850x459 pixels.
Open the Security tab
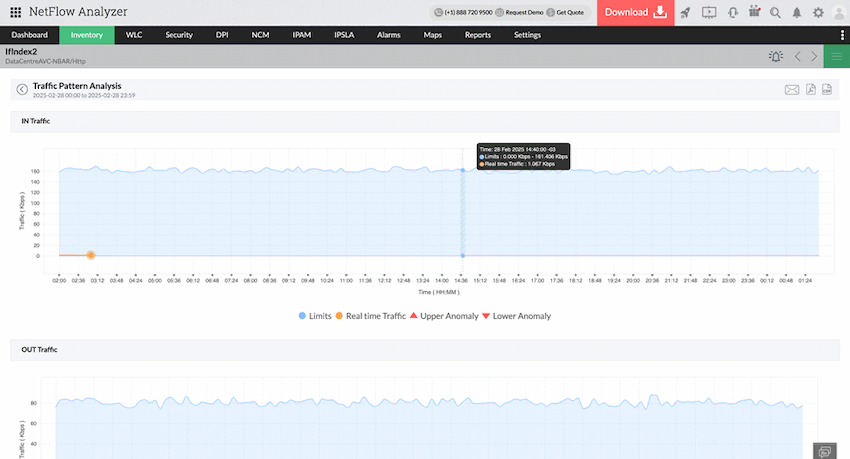click(x=179, y=35)
